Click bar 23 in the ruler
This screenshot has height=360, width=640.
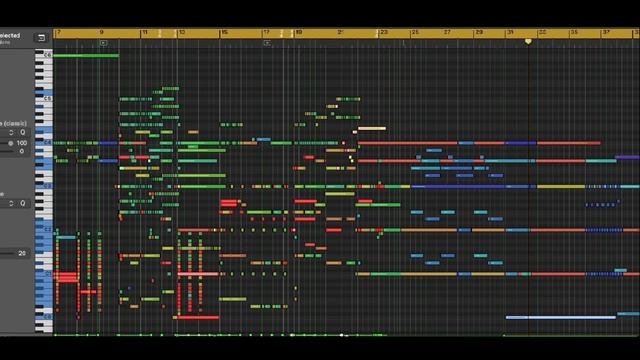384,32
